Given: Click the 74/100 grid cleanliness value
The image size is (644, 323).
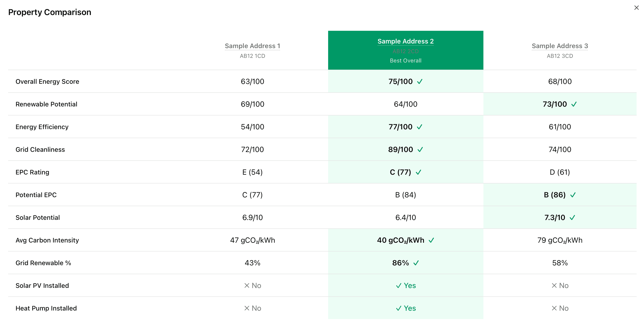Looking at the screenshot, I should 560,149.
